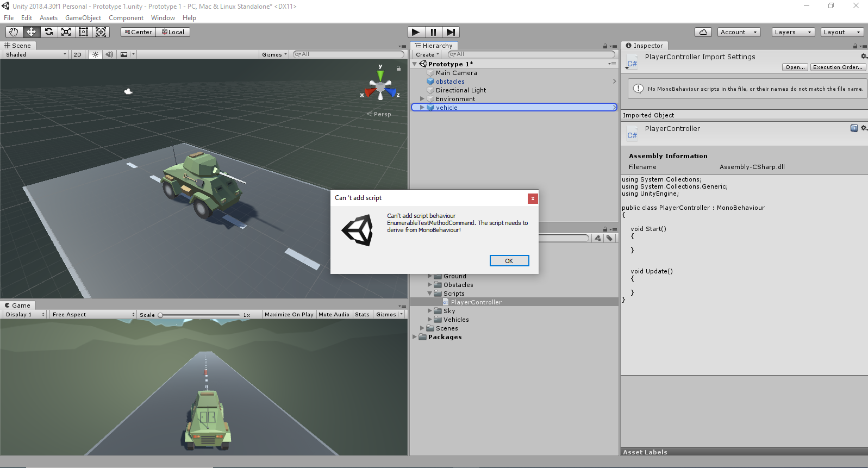Switch to the Inspector tab
This screenshot has height=468, width=868.
pyautogui.click(x=645, y=46)
